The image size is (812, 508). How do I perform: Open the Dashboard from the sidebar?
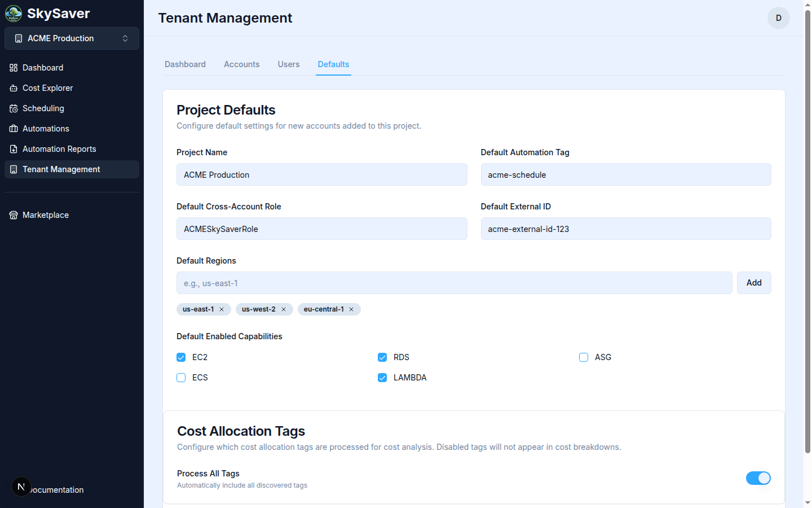pyautogui.click(x=42, y=67)
